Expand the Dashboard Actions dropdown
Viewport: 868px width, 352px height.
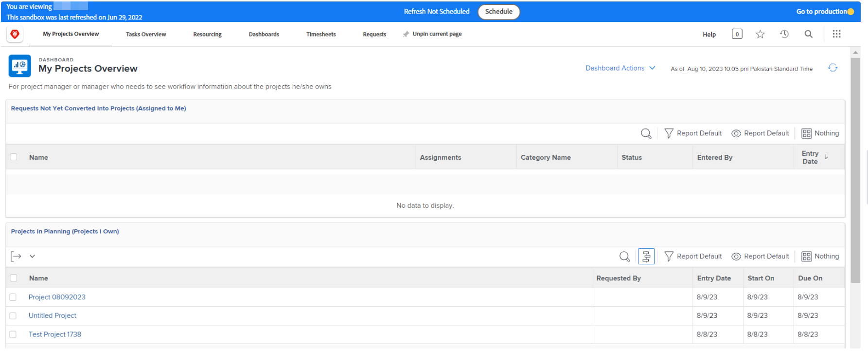(620, 68)
